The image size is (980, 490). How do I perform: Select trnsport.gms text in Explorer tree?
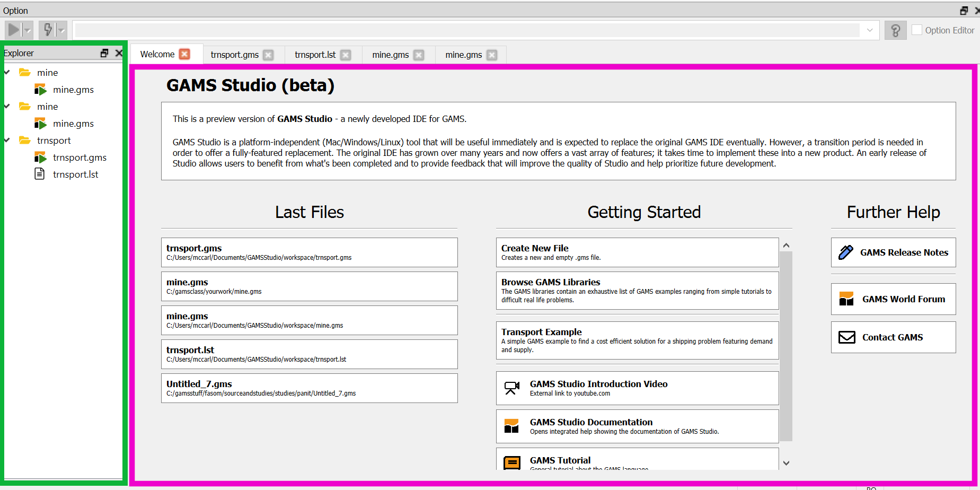tap(80, 157)
